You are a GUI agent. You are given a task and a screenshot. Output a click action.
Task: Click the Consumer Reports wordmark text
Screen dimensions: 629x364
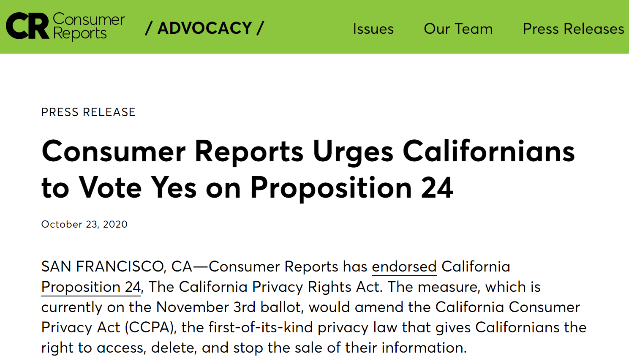(89, 26)
